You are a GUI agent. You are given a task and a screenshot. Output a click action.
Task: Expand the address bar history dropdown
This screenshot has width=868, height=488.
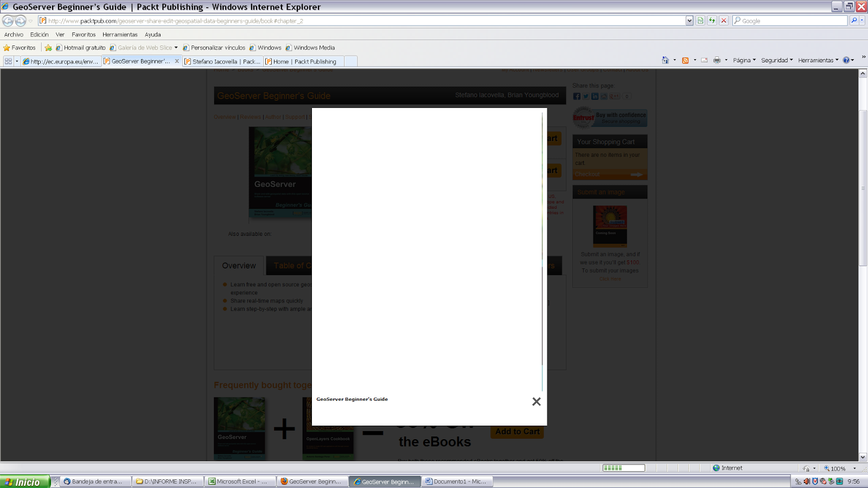click(x=690, y=21)
